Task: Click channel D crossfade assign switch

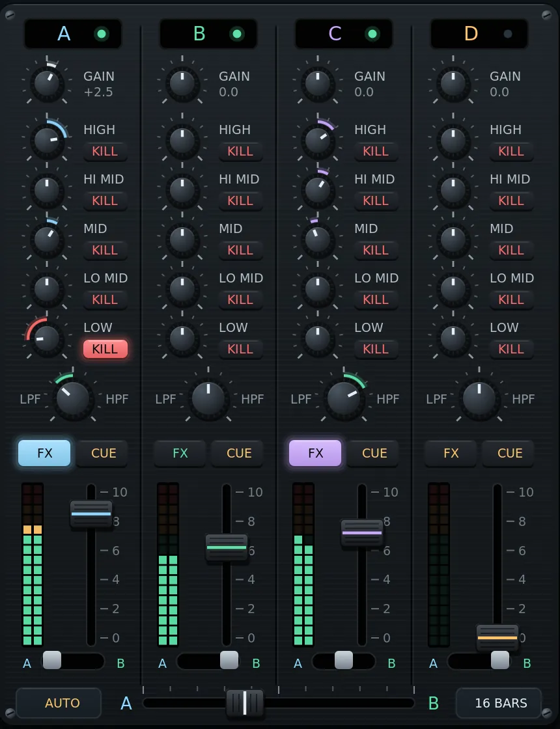Action: (479, 660)
